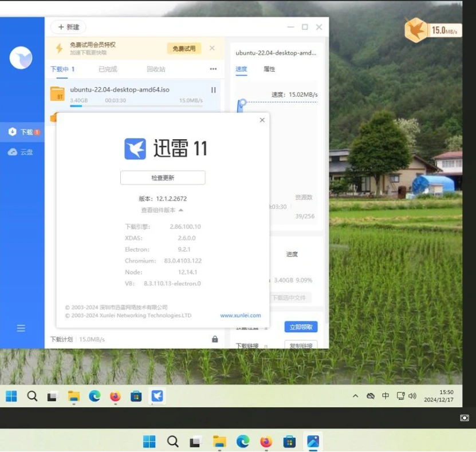Click the 检查更新 button

point(163,178)
